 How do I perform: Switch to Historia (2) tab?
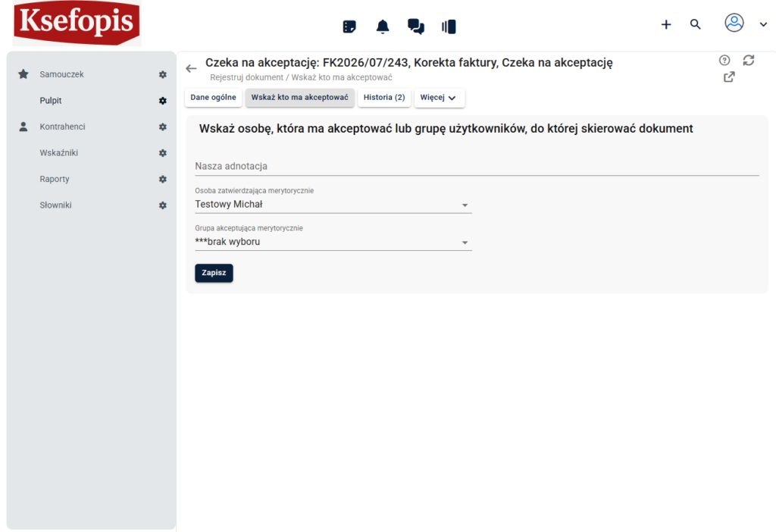coord(384,98)
